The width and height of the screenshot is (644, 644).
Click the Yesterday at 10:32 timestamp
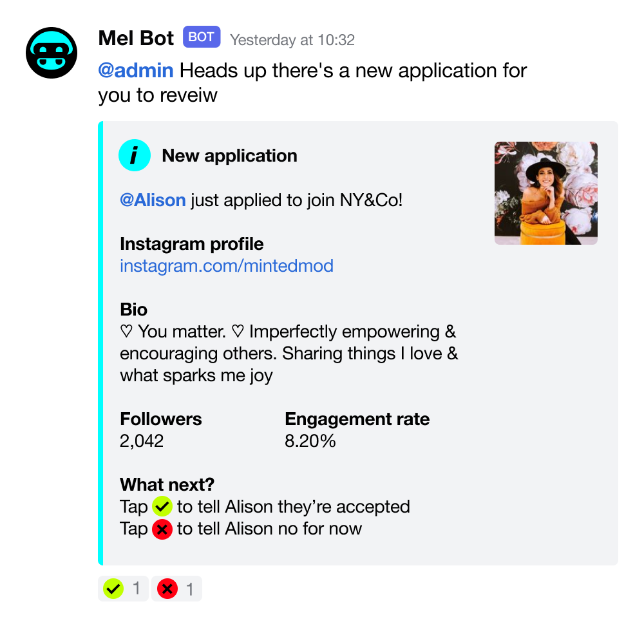coord(292,40)
